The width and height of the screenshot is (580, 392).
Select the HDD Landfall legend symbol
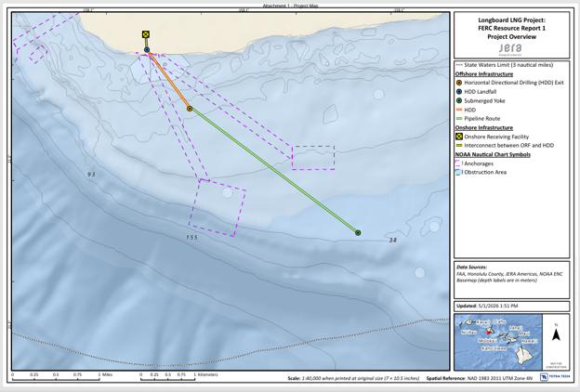pyautogui.click(x=459, y=92)
